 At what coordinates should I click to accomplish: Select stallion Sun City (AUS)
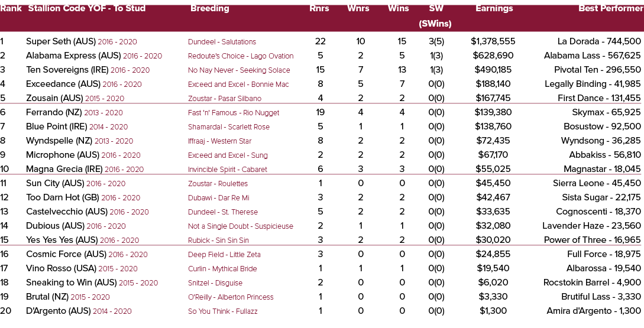coord(55,183)
